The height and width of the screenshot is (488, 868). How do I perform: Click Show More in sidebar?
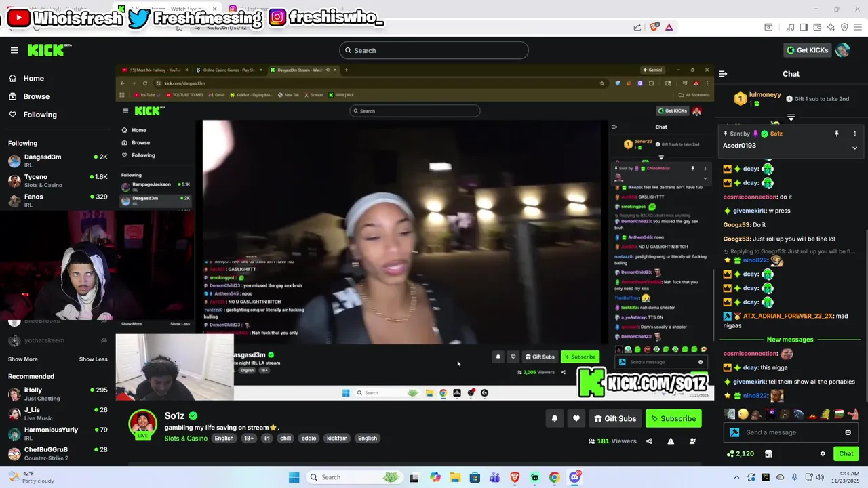coord(23,359)
